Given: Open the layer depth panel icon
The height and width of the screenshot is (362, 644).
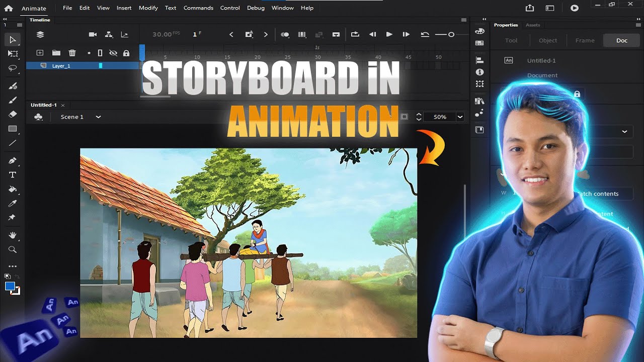Looking at the screenshot, I should coord(40,35).
